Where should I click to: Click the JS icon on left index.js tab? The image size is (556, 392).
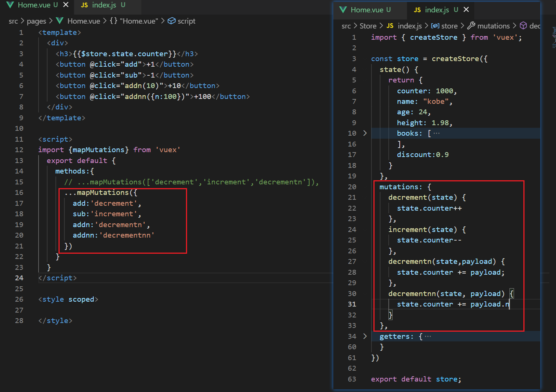(84, 5)
